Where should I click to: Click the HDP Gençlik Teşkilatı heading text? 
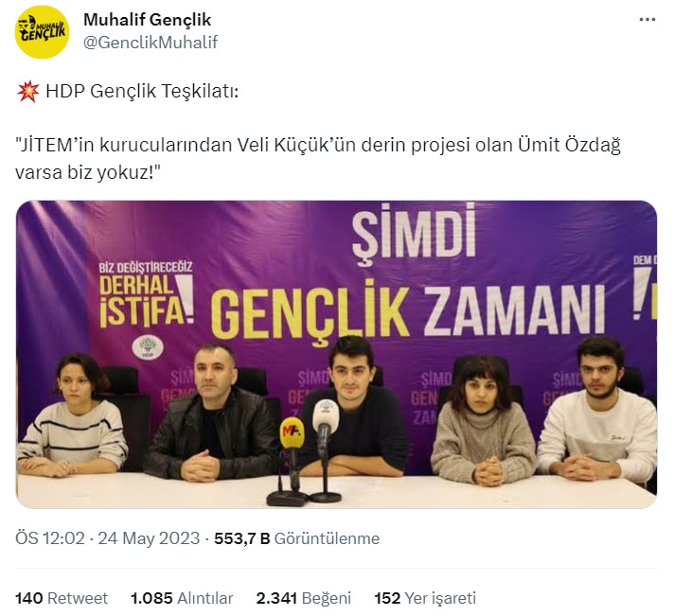pyautogui.click(x=142, y=91)
